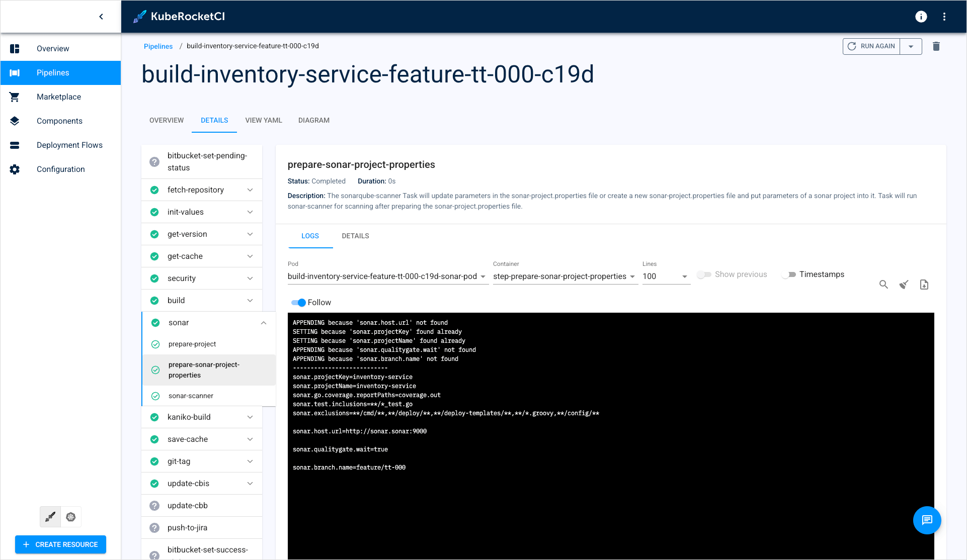The height and width of the screenshot is (560, 967).
Task: Select Lines 100 dropdown value
Action: [x=664, y=276]
